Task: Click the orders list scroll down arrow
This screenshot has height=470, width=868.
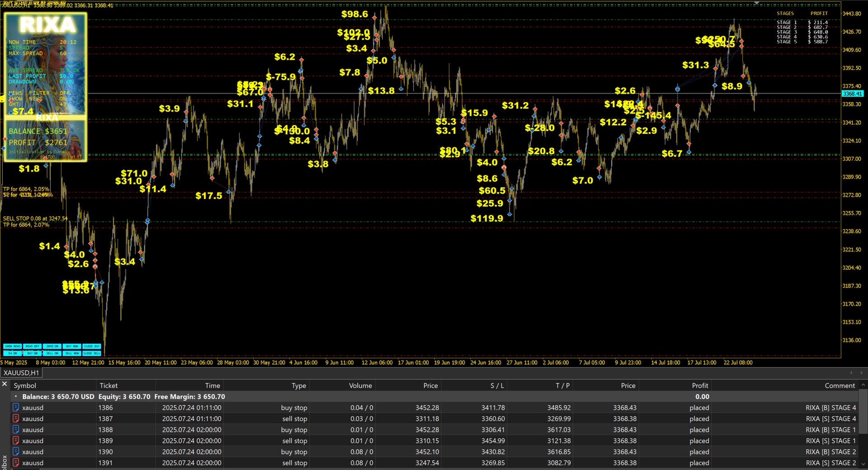Action: [x=863, y=464]
